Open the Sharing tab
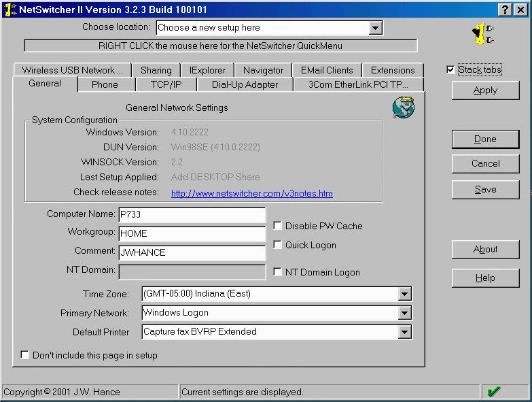 point(156,70)
